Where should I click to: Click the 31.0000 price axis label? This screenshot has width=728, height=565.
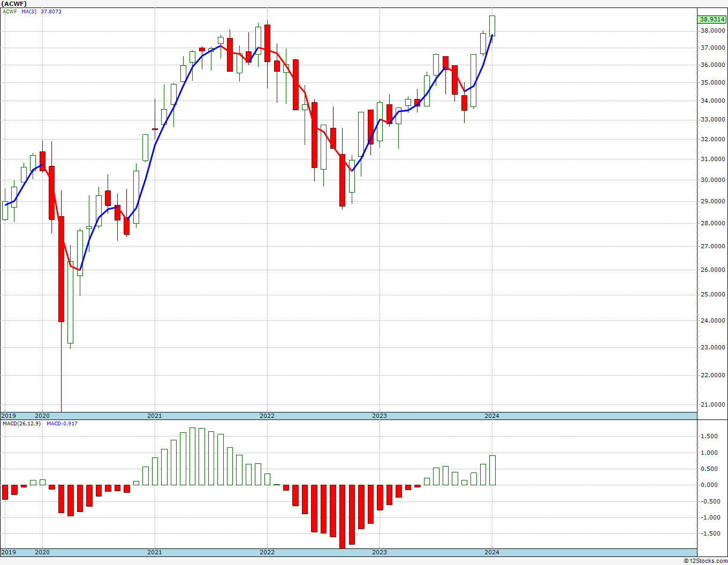pyautogui.click(x=713, y=159)
